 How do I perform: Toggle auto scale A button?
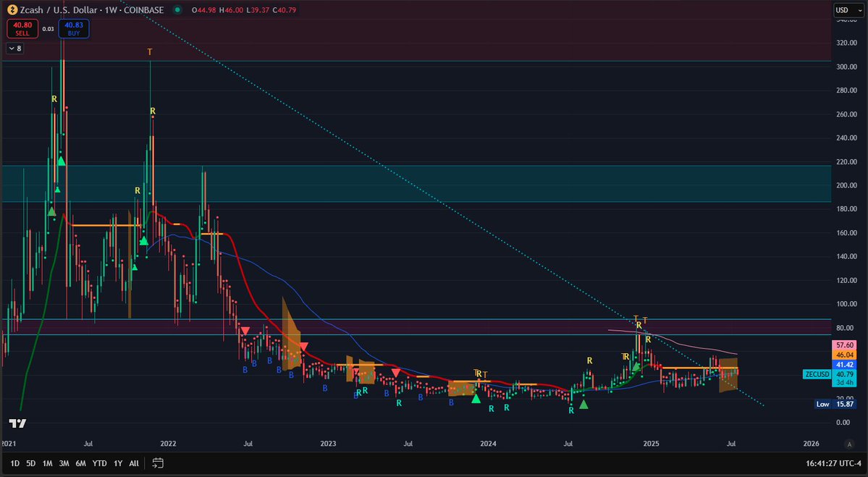tap(850, 444)
